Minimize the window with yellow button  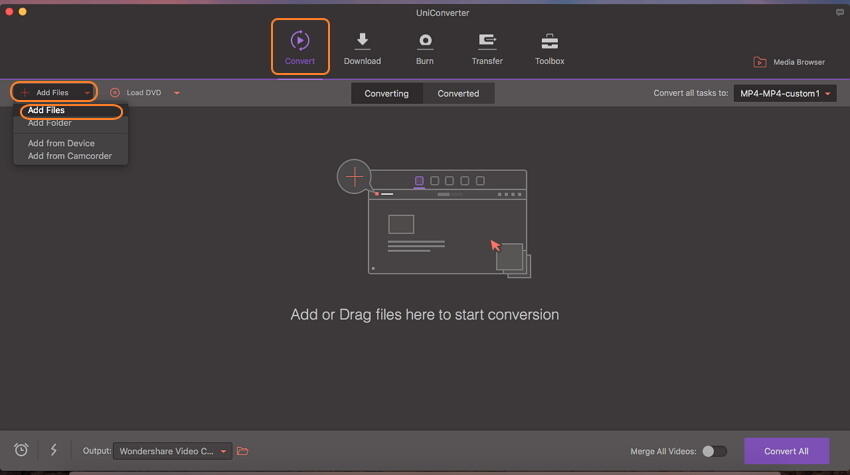coord(23,11)
